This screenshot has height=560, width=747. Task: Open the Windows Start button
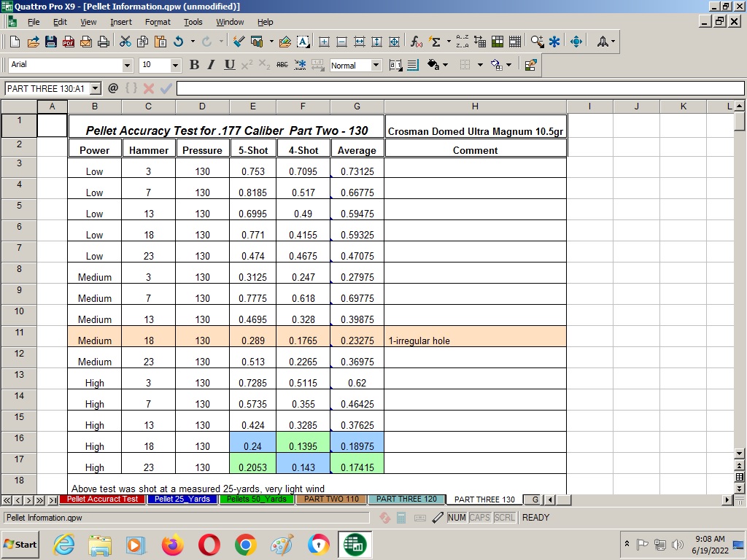tap(20, 545)
